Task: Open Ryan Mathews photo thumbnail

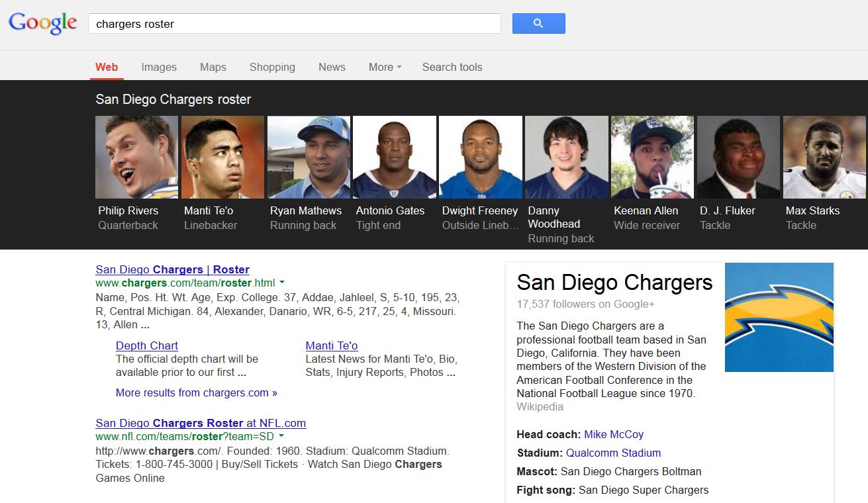Action: click(309, 157)
